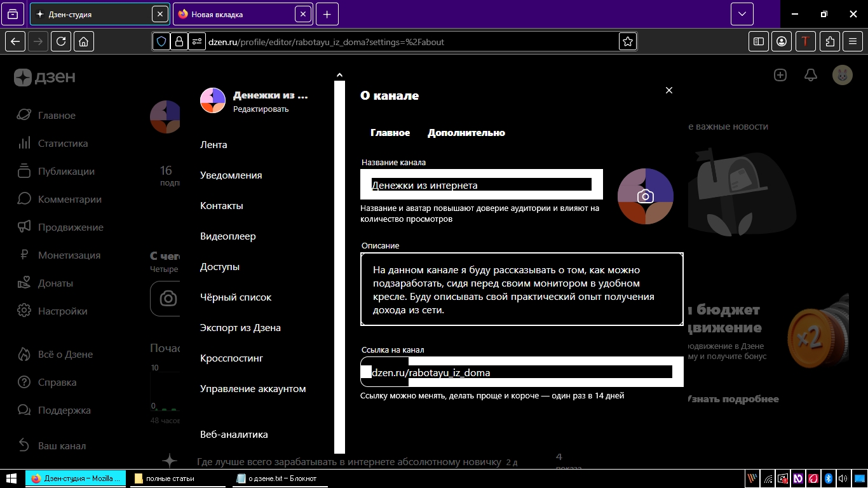
Task: Open Комментарии in studio sidebar
Action: point(59,200)
